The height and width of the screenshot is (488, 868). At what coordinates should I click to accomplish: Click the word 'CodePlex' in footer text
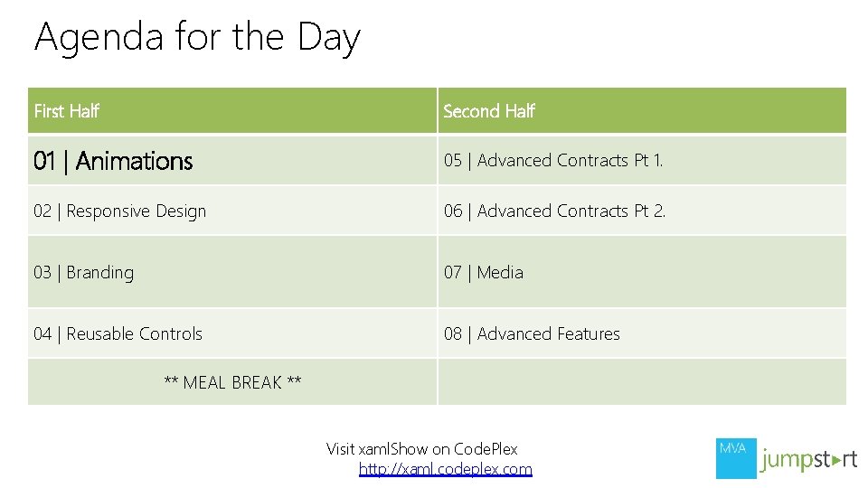[x=486, y=448]
